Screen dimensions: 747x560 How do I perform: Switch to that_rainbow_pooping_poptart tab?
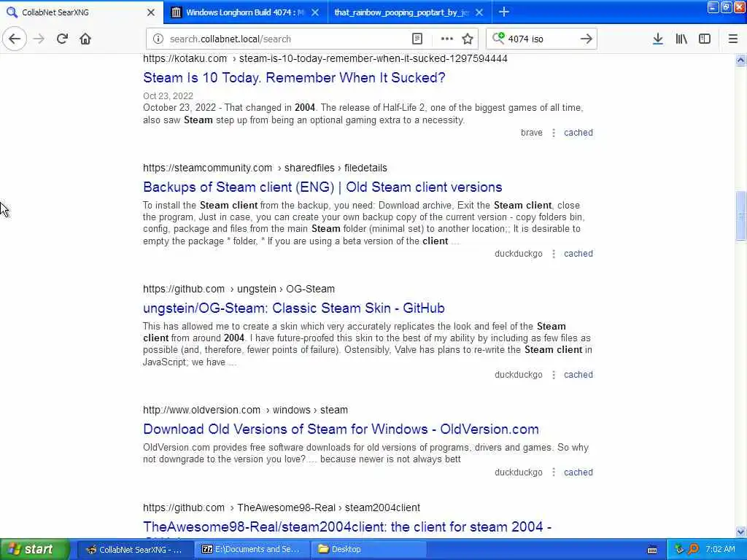pos(410,12)
